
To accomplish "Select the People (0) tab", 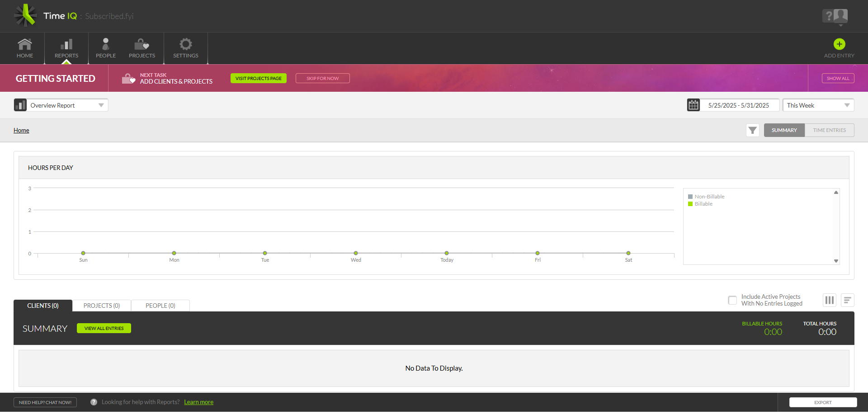I will pos(160,306).
